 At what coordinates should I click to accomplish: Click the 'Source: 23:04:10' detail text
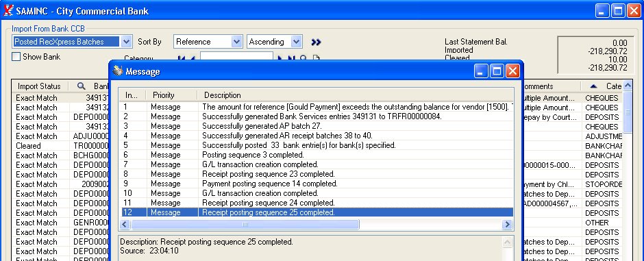pyautogui.click(x=149, y=250)
